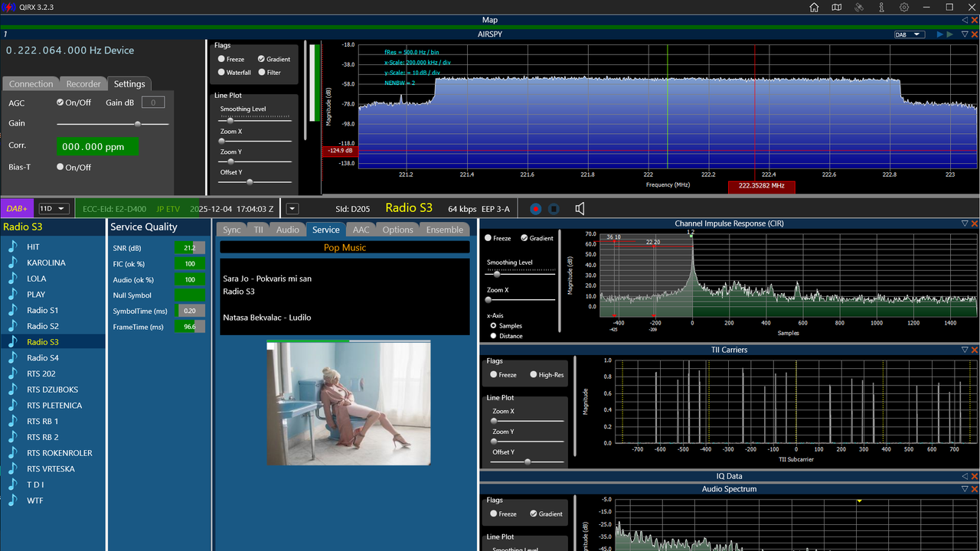
Task: Collapse the Channel Impulse Response panel triangle
Action: click(x=965, y=223)
